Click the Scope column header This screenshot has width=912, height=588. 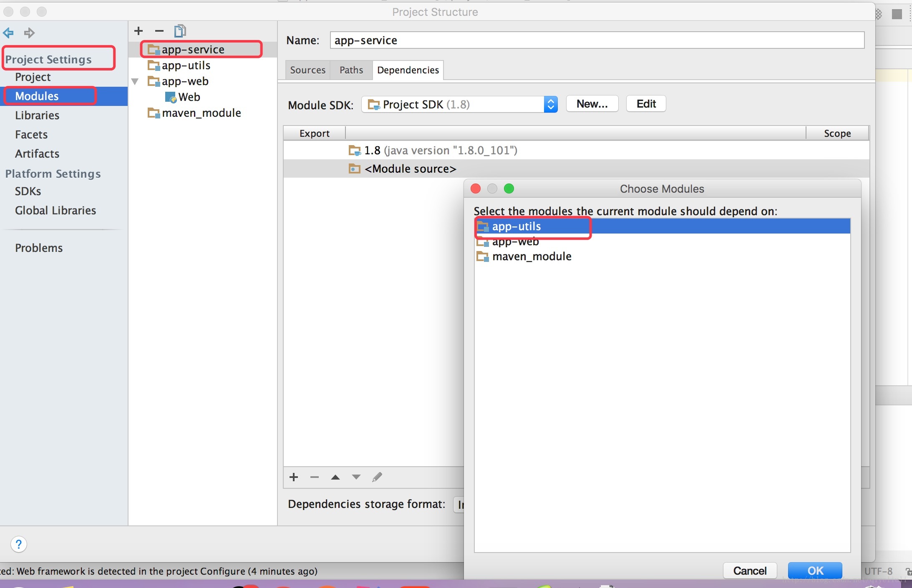[x=837, y=133]
